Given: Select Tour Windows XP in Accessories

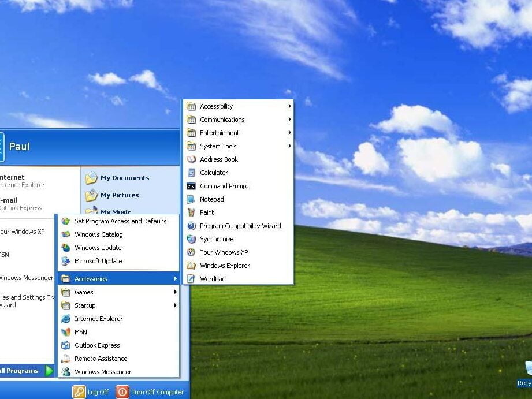Looking at the screenshot, I should click(224, 252).
